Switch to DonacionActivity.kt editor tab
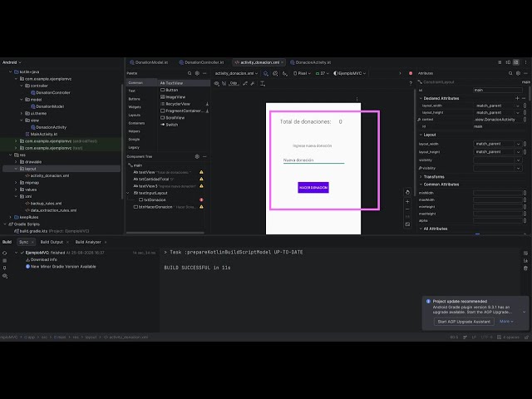The image size is (532, 399). [310, 62]
